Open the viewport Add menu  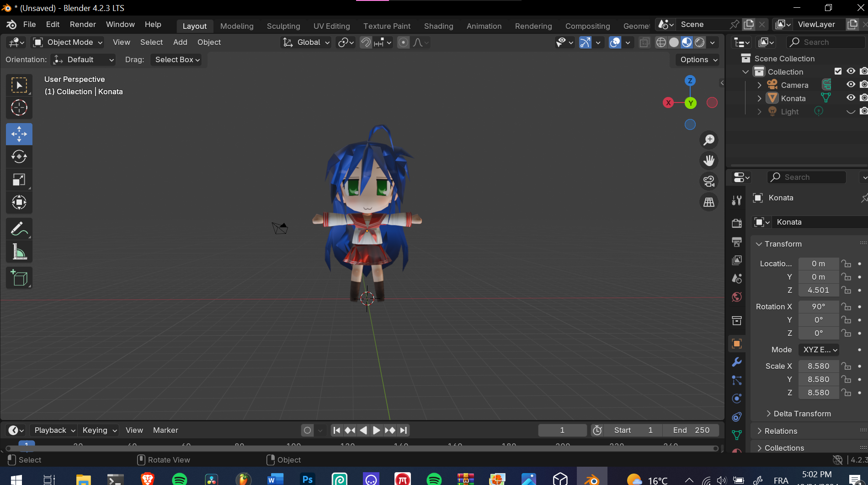pos(180,43)
